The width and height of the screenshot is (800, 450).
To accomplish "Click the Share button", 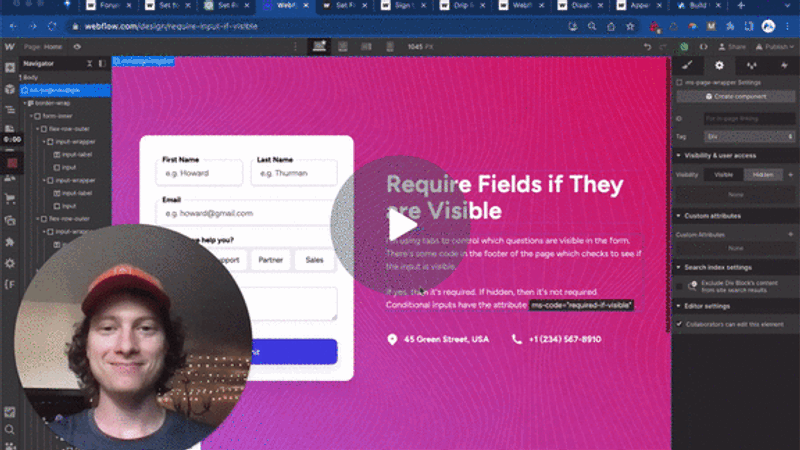I will point(732,46).
